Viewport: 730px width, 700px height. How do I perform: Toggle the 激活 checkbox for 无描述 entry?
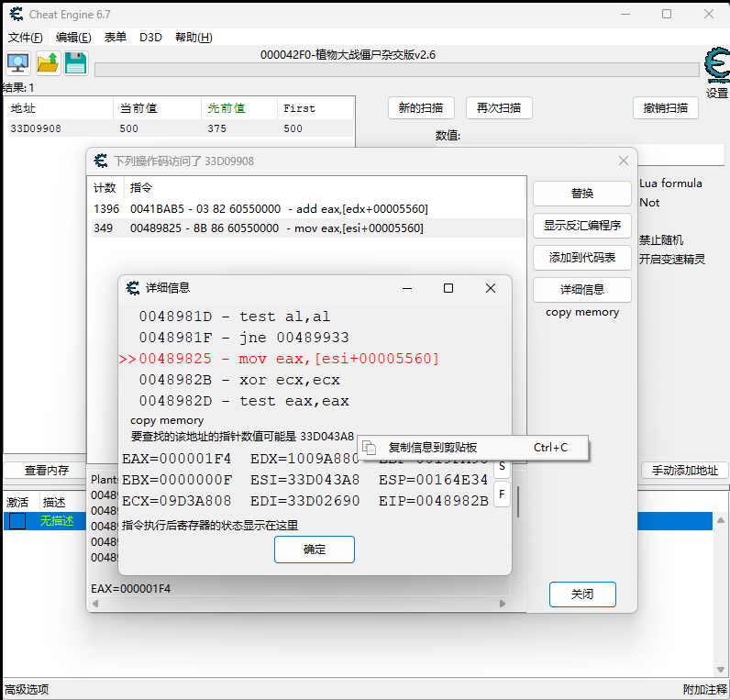click(17, 521)
